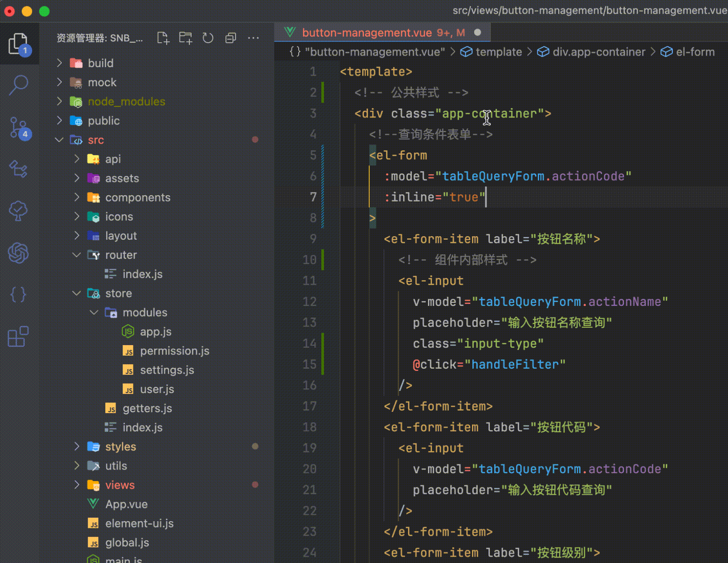Screen dimensions: 728x563
Task: Select the icons folder
Action: pos(119,217)
